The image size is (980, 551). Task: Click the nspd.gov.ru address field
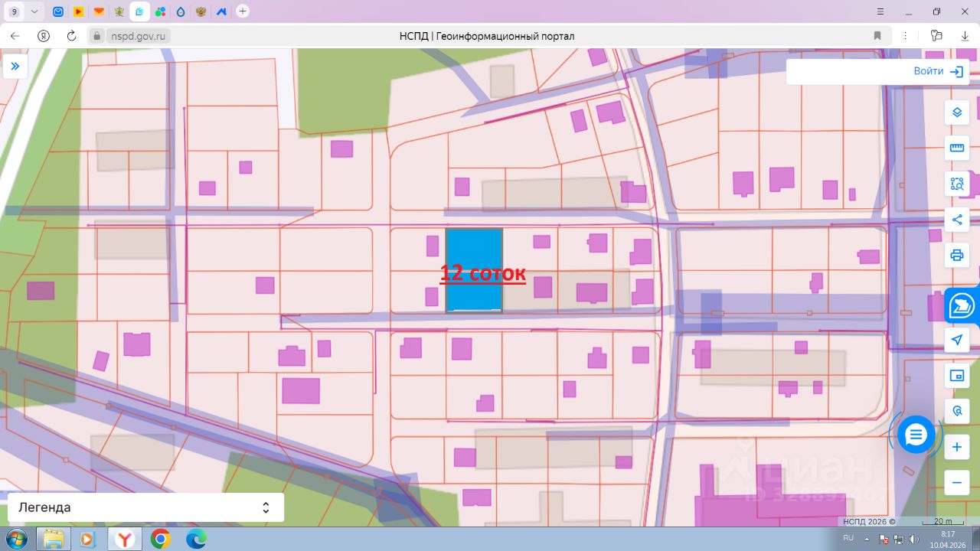[139, 36]
